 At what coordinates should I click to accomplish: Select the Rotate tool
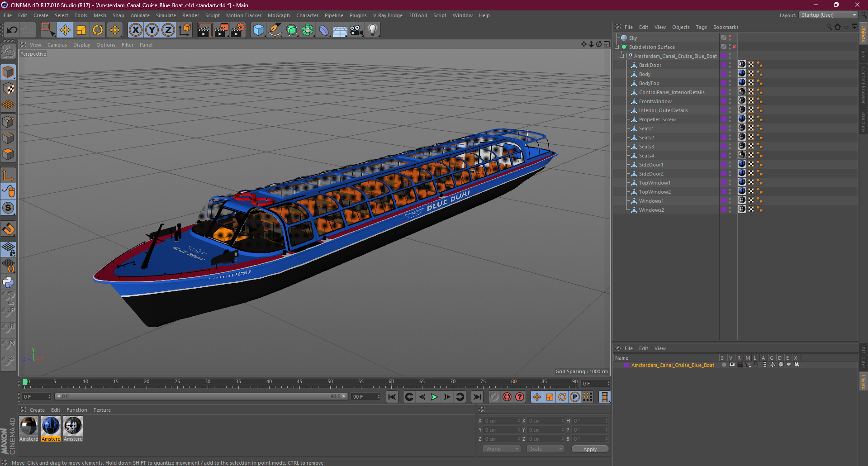(98, 30)
